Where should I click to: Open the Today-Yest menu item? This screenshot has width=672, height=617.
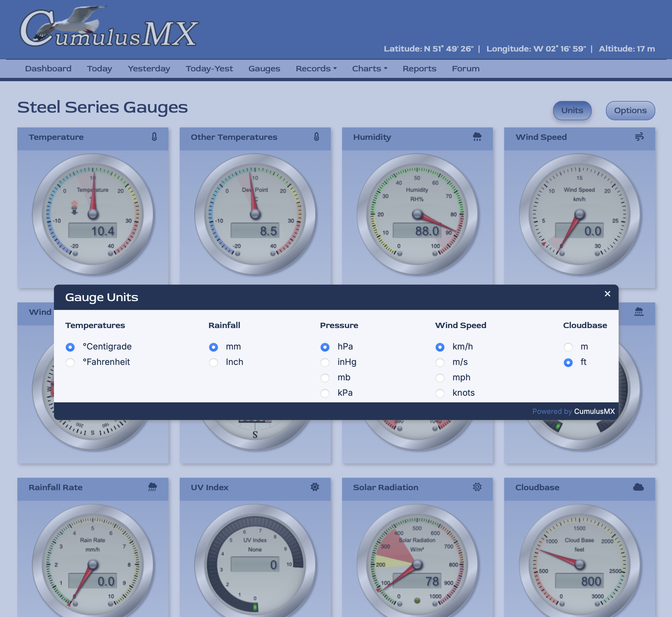click(x=209, y=69)
